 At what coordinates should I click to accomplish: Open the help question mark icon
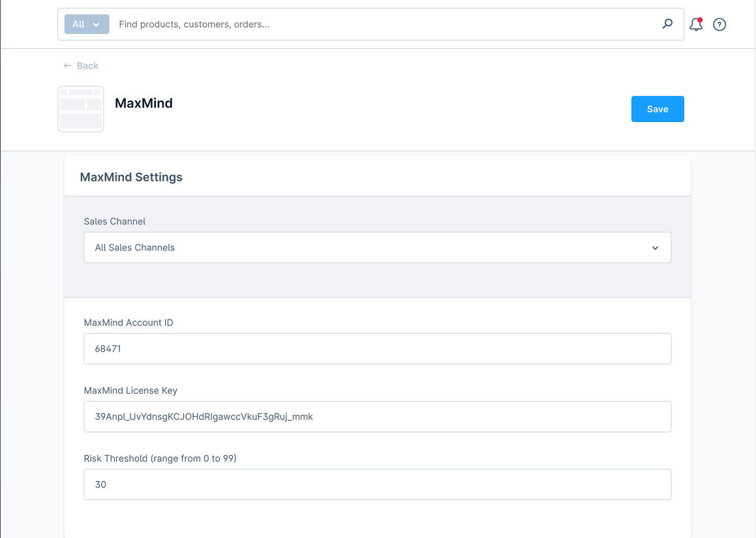(x=719, y=25)
